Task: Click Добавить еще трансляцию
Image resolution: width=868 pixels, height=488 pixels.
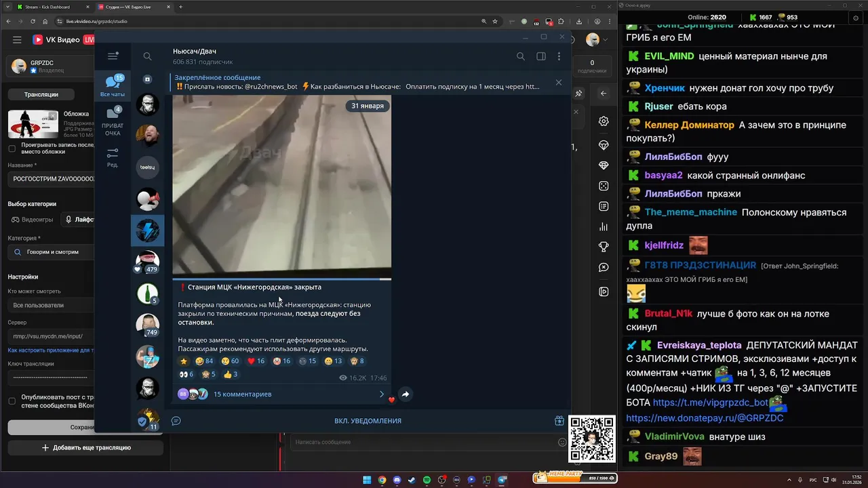Action: (86, 447)
